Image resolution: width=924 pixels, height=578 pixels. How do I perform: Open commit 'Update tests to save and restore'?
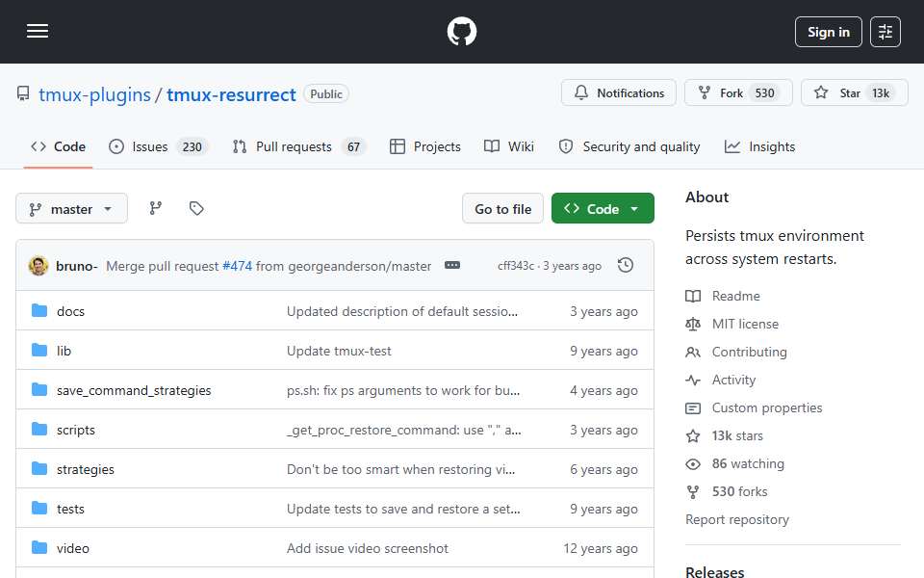[x=403, y=509]
